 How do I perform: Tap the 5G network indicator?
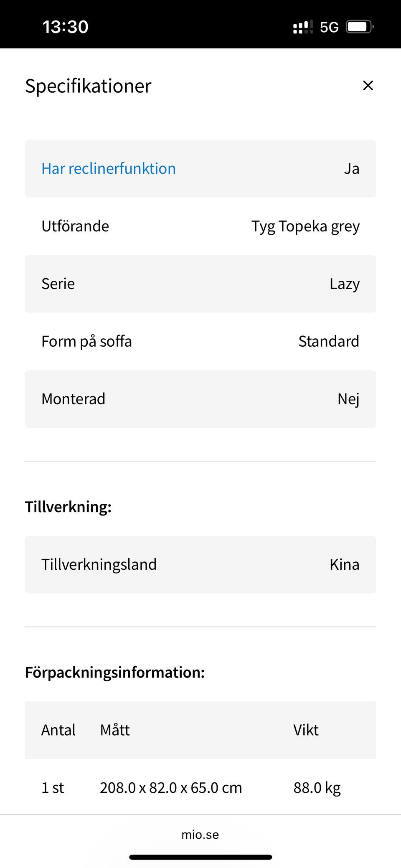(329, 28)
